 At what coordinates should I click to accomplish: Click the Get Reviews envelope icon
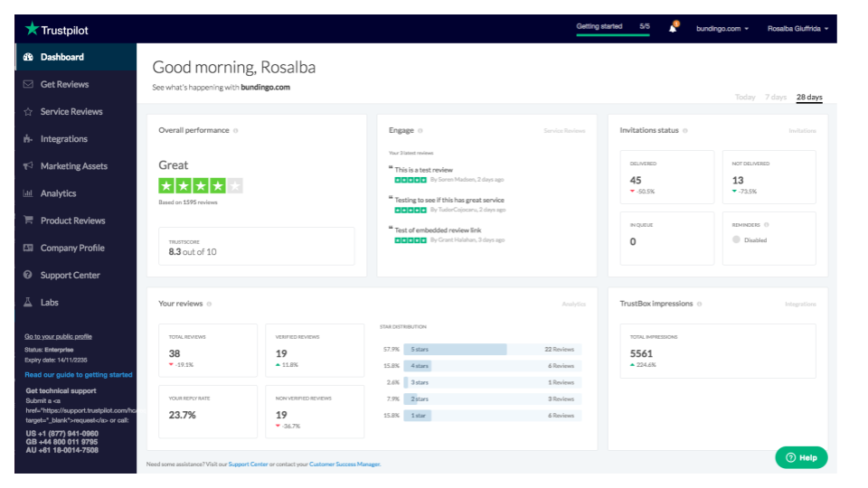[x=28, y=84]
